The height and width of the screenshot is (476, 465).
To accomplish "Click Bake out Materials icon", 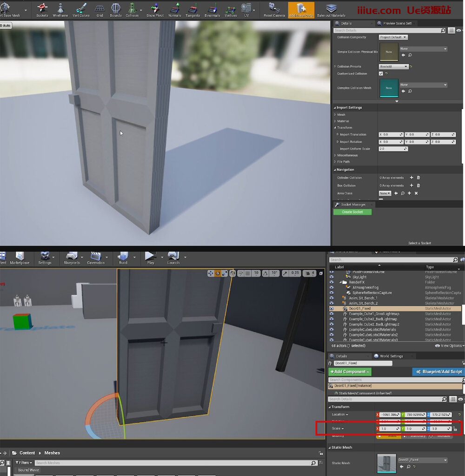I will tap(331, 9).
